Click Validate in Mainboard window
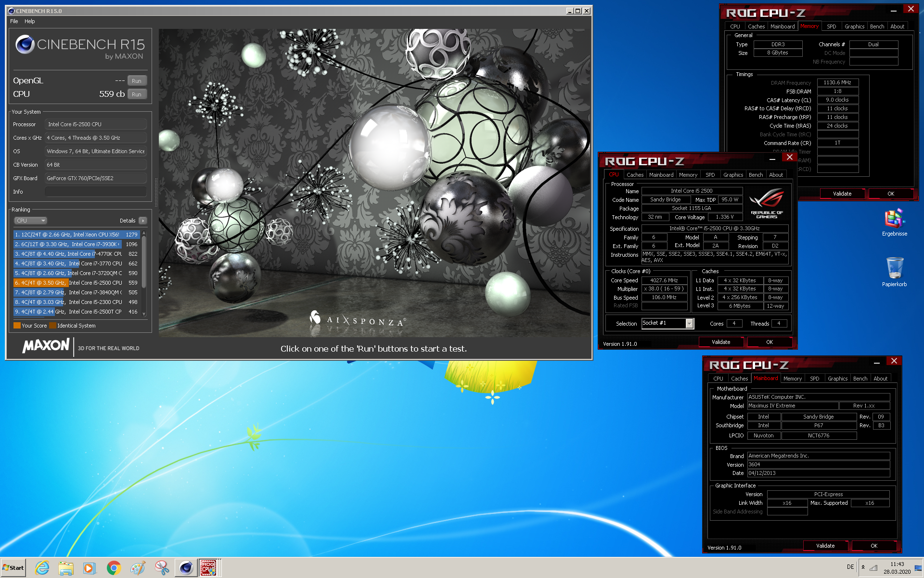This screenshot has height=578, width=924. 825,546
